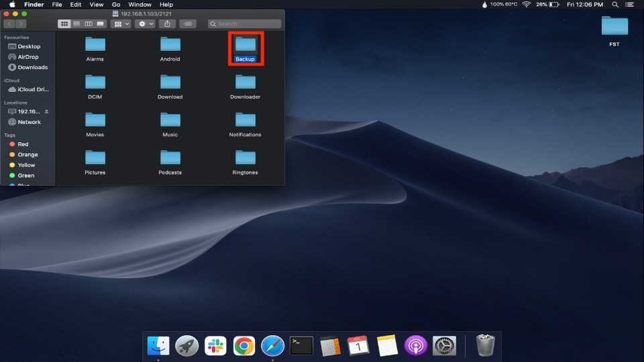
Task: Launch Safari from the Dock
Action: pyautogui.click(x=273, y=346)
